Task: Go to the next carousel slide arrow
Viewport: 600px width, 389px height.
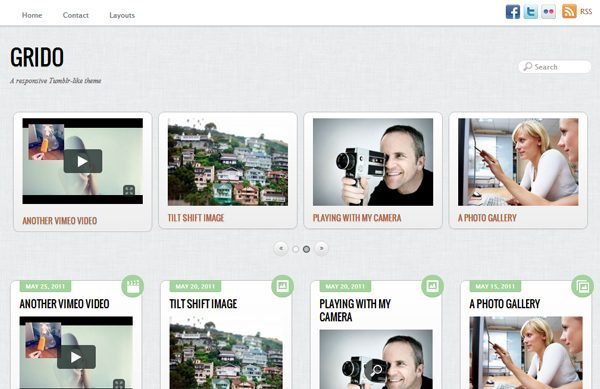Action: coord(321,248)
